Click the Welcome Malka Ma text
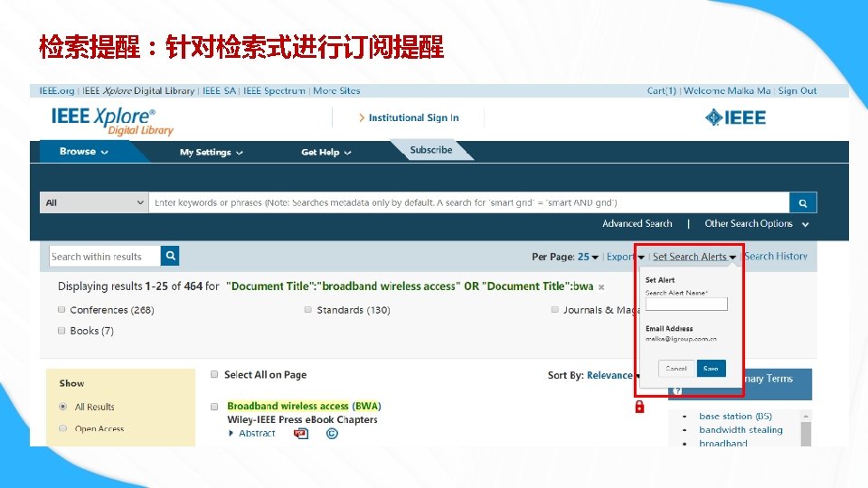The height and width of the screenshot is (488, 868). click(727, 90)
